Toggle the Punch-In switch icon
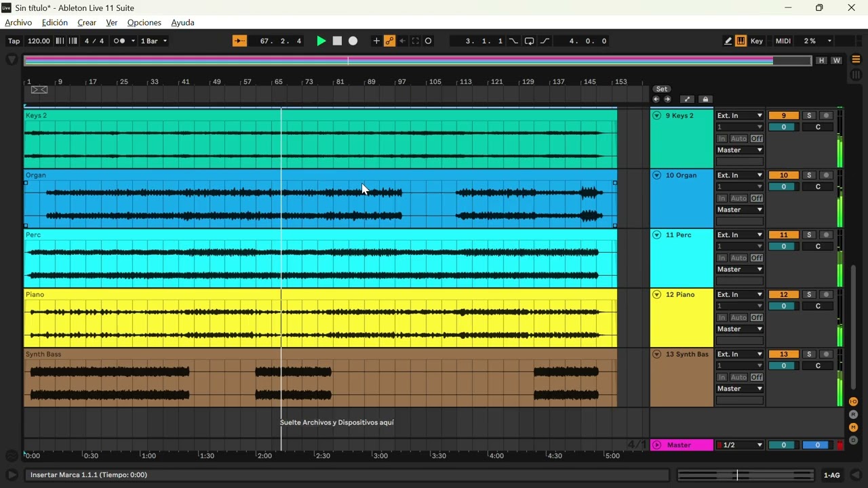 (513, 41)
